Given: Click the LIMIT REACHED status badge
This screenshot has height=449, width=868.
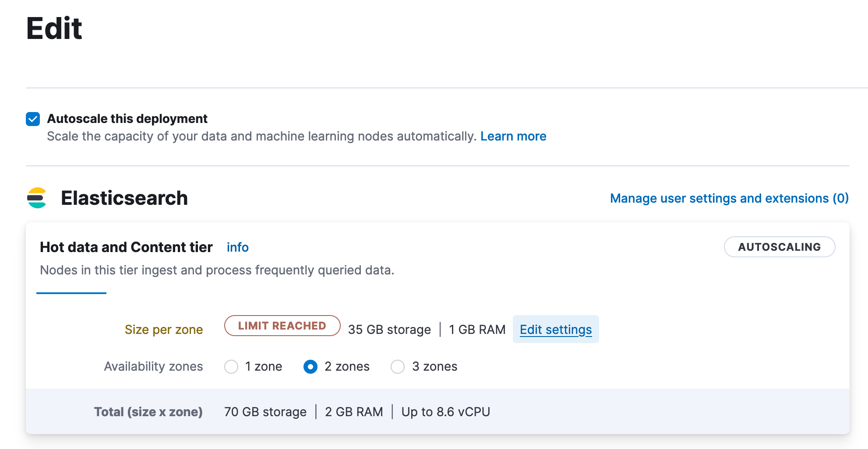Looking at the screenshot, I should click(282, 326).
